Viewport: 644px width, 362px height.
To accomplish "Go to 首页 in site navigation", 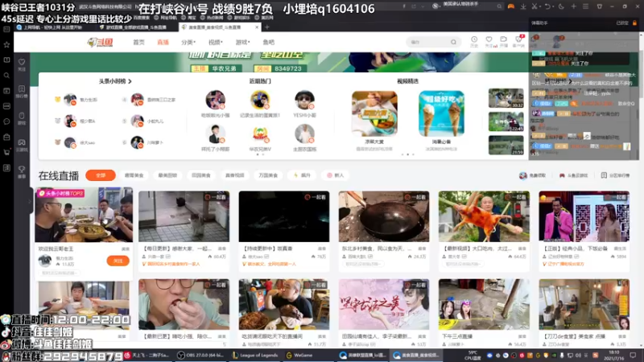I will [x=138, y=43].
